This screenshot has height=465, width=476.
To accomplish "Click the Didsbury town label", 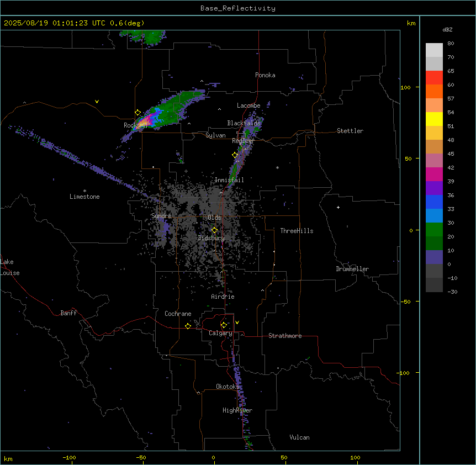I will click(211, 238).
